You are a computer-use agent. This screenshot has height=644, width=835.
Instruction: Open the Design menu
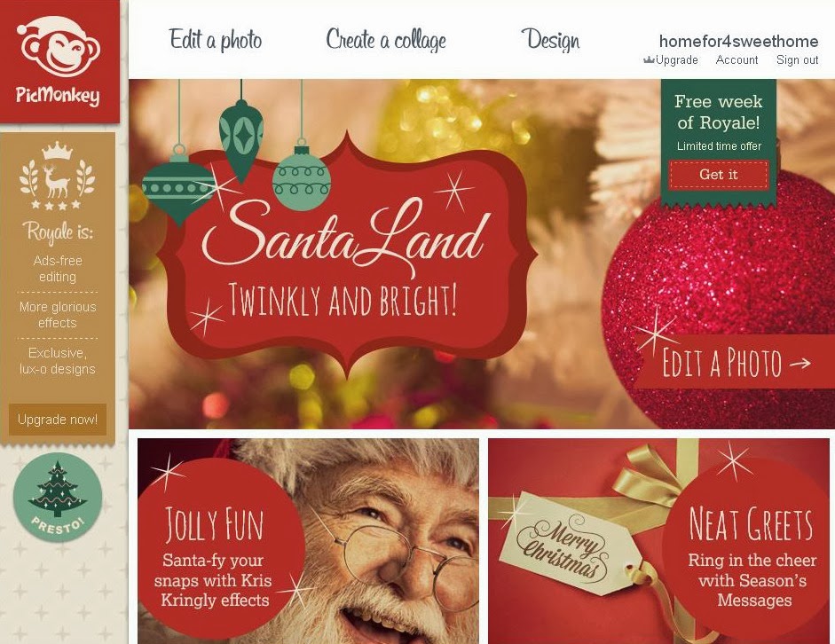pos(551,40)
